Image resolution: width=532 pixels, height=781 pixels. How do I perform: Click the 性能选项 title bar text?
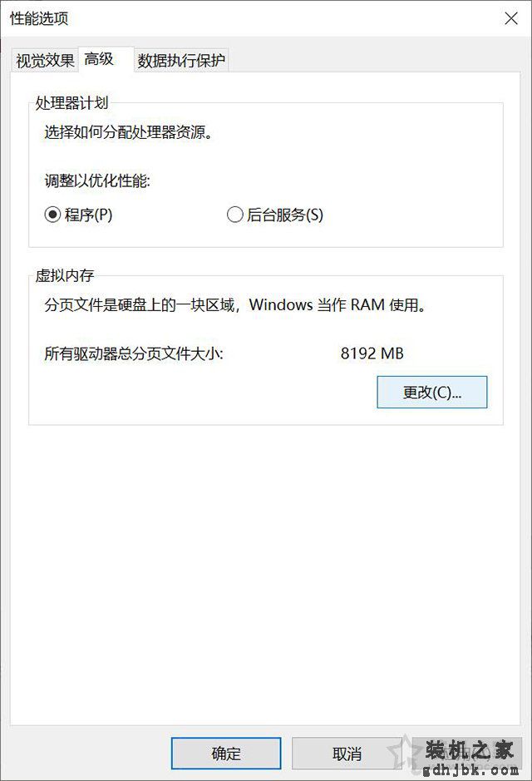39,18
